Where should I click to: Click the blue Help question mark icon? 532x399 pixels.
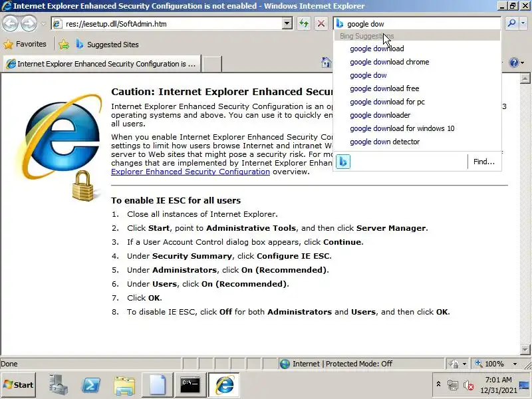tap(513, 63)
